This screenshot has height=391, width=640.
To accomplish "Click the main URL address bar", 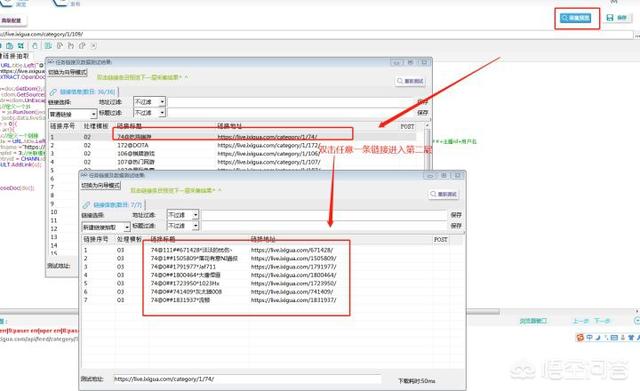I will [x=316, y=34].
